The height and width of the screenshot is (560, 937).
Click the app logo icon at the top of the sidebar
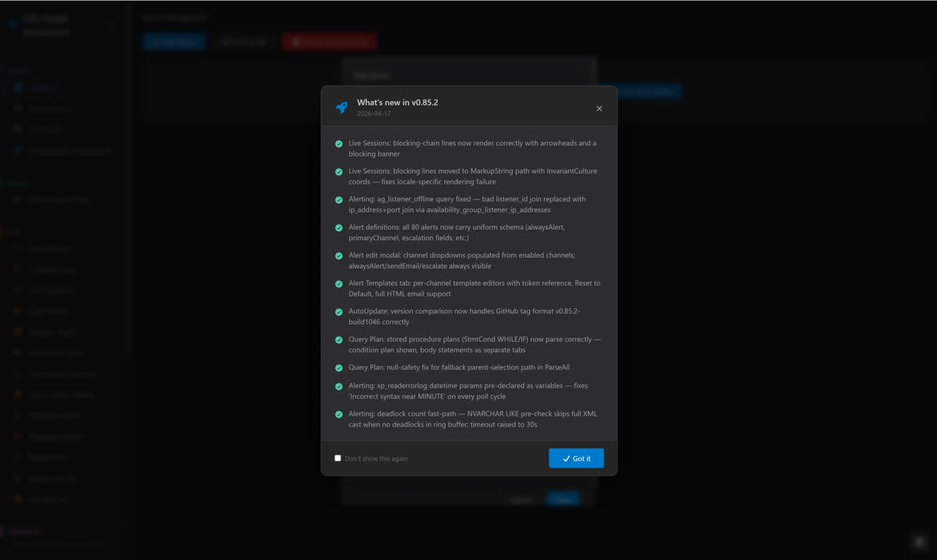coord(12,23)
